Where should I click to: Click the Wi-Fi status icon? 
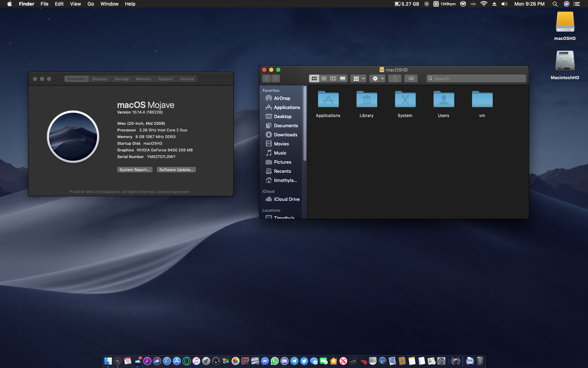click(484, 4)
